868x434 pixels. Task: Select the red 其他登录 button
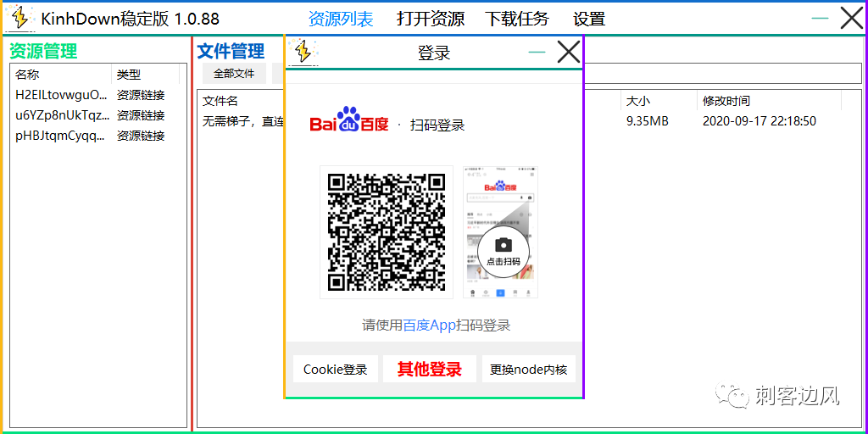coord(430,369)
